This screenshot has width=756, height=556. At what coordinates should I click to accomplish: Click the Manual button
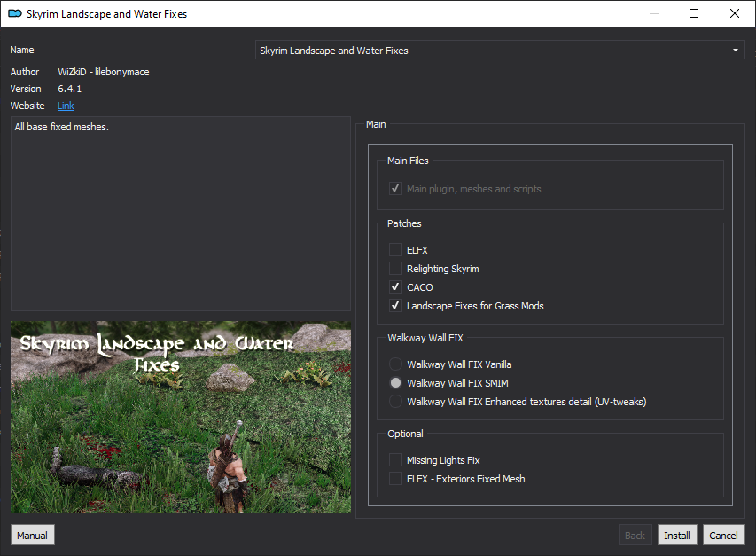click(x=32, y=536)
